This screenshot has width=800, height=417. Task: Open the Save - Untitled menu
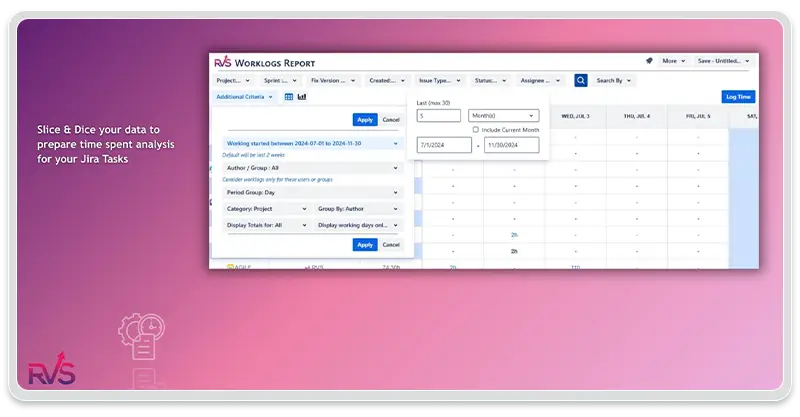click(x=723, y=61)
